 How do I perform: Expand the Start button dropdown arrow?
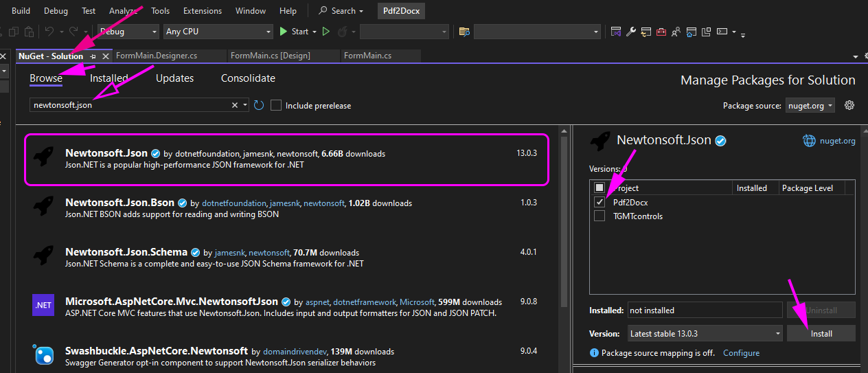pyautogui.click(x=315, y=32)
